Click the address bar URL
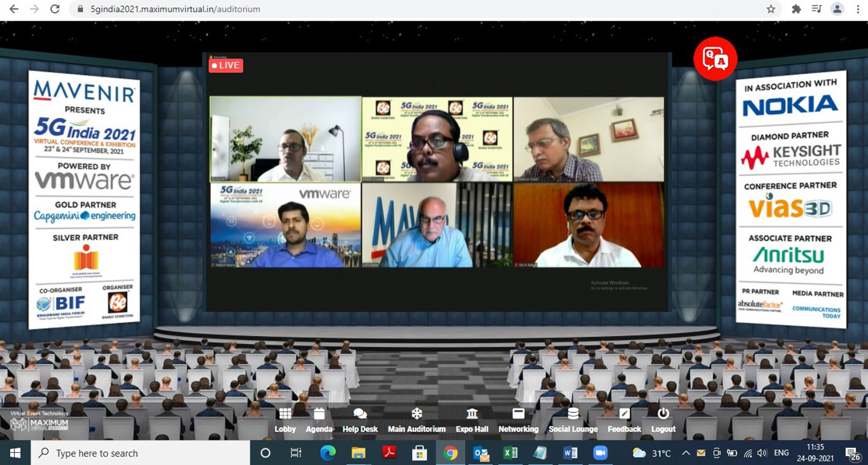The height and width of the screenshot is (465, 868). pyautogui.click(x=175, y=10)
